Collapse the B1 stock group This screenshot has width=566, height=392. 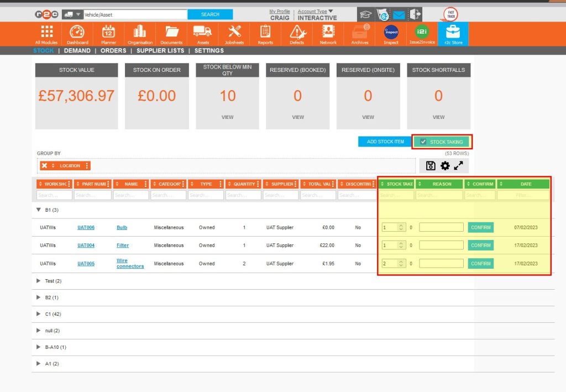[x=38, y=210]
